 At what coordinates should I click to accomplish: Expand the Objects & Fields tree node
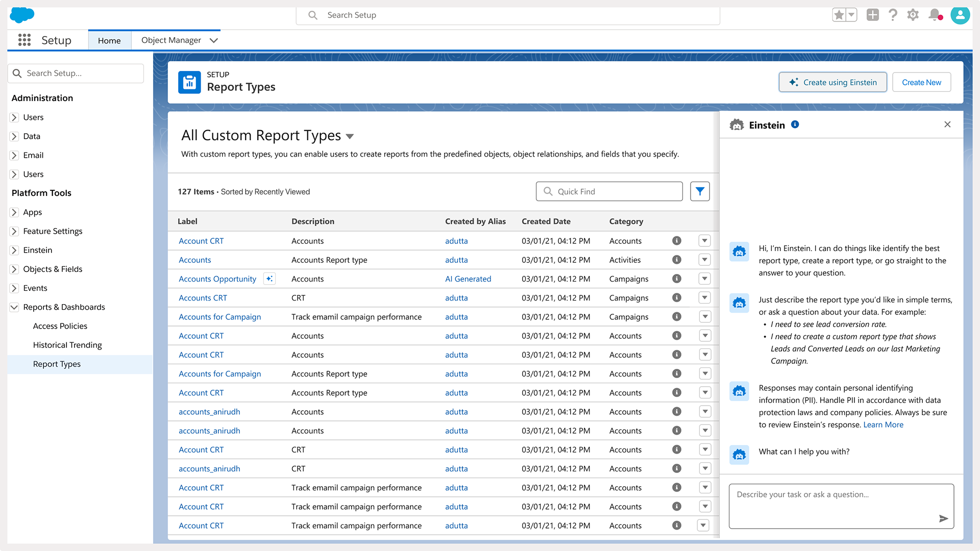(x=14, y=269)
